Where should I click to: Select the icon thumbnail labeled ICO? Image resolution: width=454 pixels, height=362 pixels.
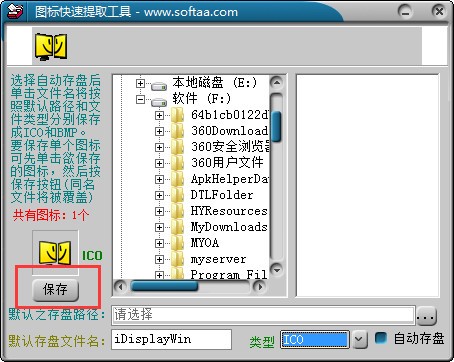pyautogui.click(x=55, y=253)
